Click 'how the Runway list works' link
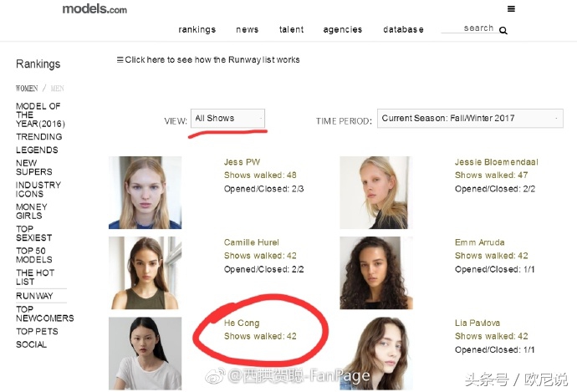577x392 pixels. tap(212, 60)
